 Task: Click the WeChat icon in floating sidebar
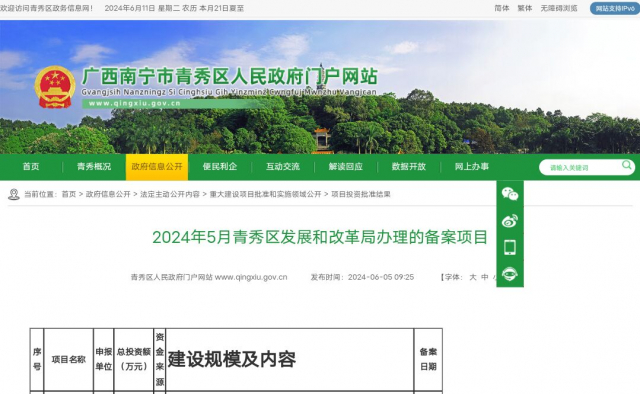coord(510,194)
